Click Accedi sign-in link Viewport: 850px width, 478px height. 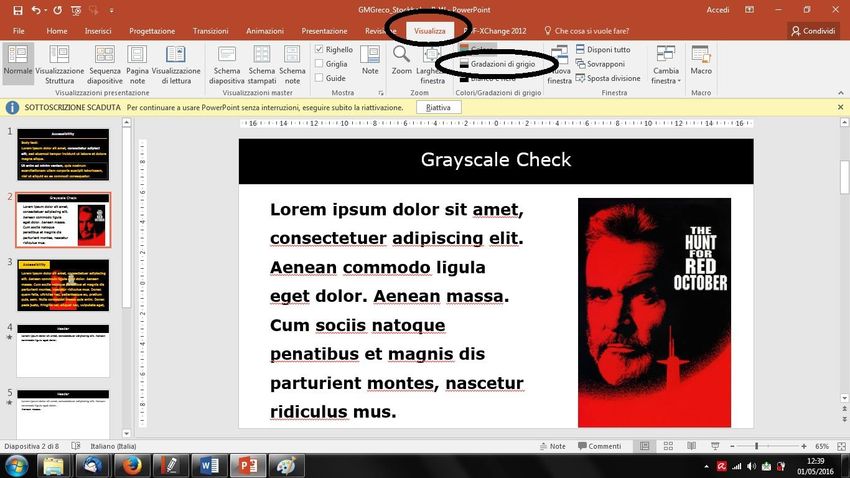pos(718,10)
